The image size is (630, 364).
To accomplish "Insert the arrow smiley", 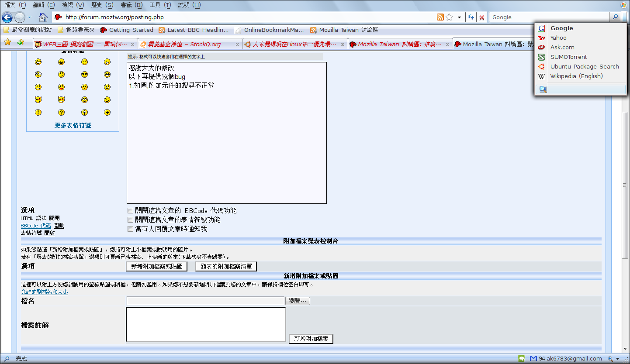I will tap(107, 113).
